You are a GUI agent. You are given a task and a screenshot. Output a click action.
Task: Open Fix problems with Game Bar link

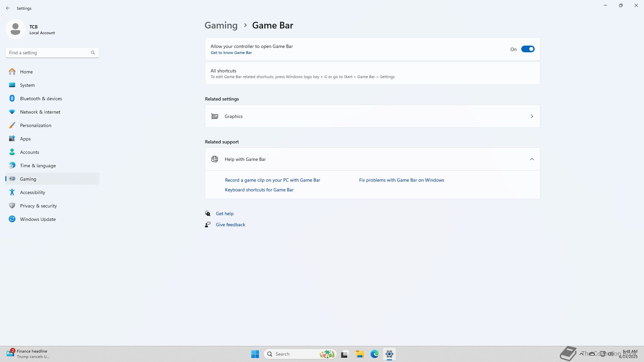click(x=401, y=180)
